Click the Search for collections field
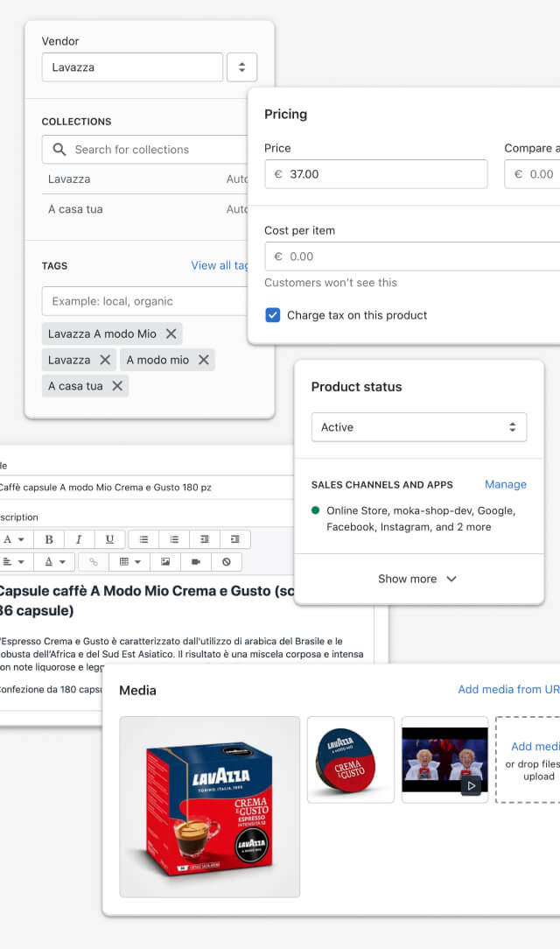Viewport: 560px width, 949px height. [145, 150]
